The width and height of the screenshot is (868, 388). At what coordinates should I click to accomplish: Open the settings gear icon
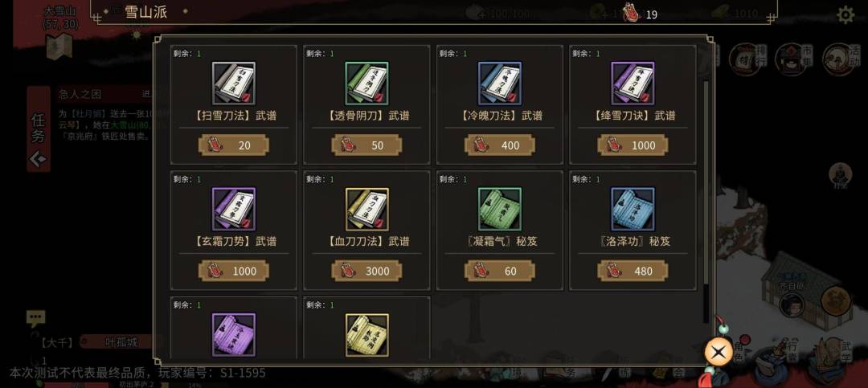click(845, 15)
